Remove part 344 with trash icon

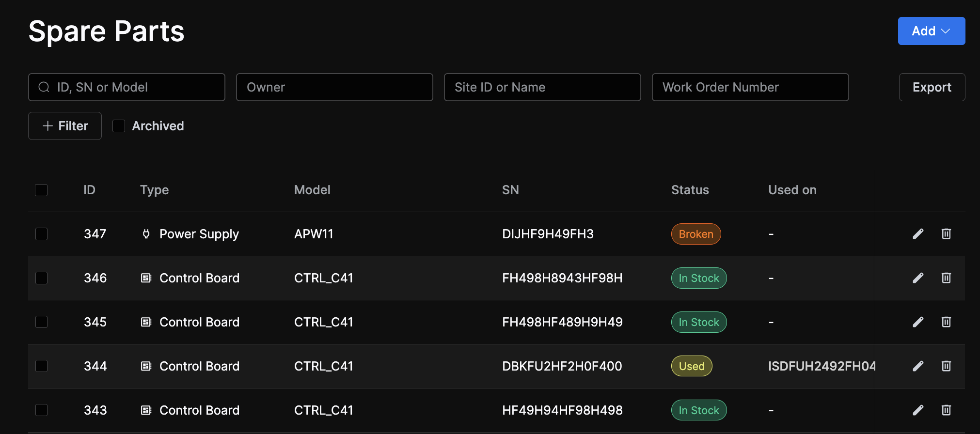[946, 366]
